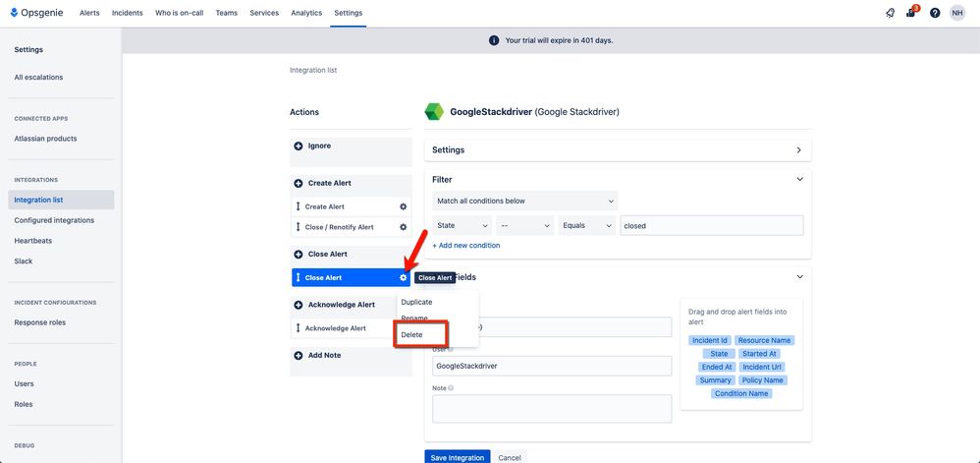
Task: Click the trial info icon in banner
Action: click(494, 40)
